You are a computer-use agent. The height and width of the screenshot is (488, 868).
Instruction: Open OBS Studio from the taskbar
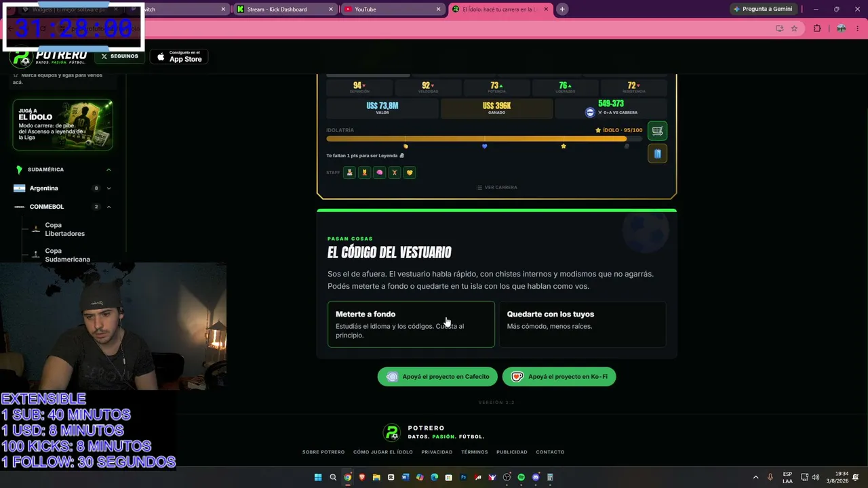click(x=507, y=477)
